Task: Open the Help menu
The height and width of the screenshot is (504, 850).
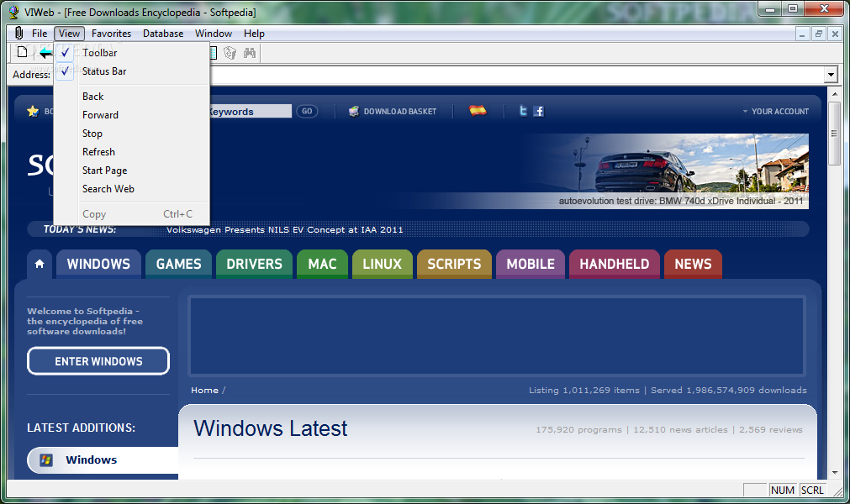Action: tap(254, 34)
